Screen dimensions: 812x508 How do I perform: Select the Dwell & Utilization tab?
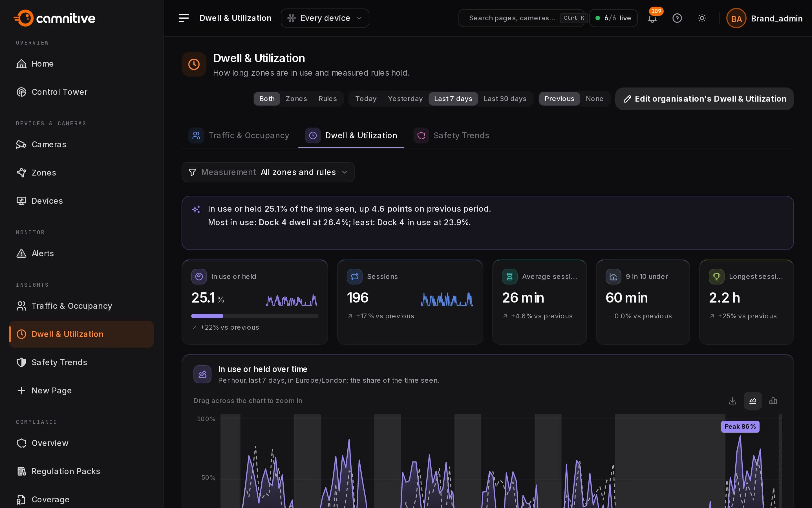click(351, 135)
